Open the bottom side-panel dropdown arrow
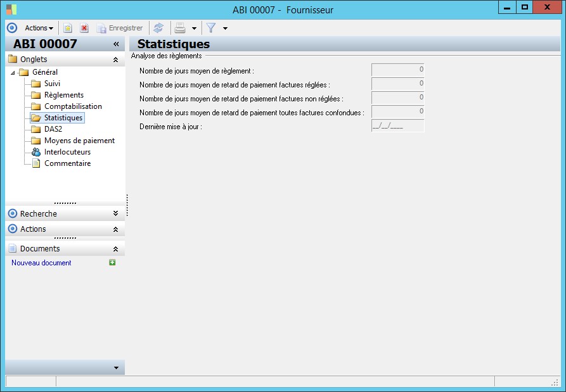566x392 pixels. pos(116,368)
